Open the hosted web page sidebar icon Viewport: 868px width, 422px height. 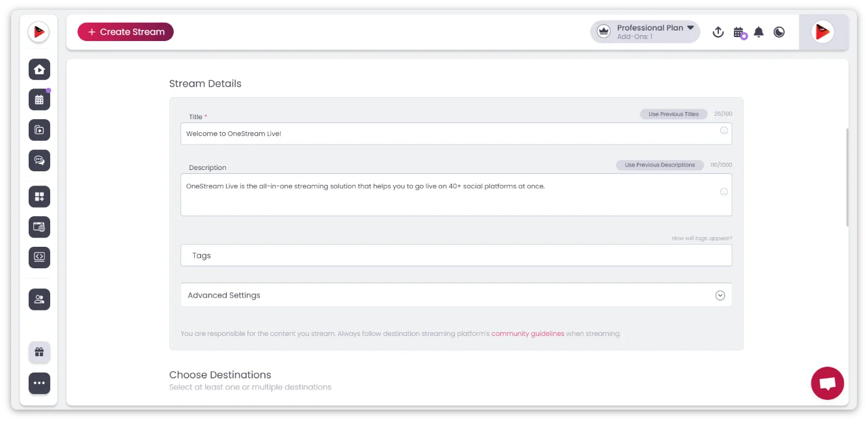click(39, 227)
